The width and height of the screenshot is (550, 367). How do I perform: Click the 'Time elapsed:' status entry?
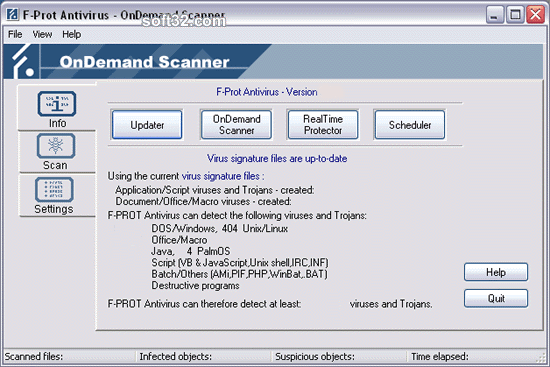pyautogui.click(x=440, y=356)
